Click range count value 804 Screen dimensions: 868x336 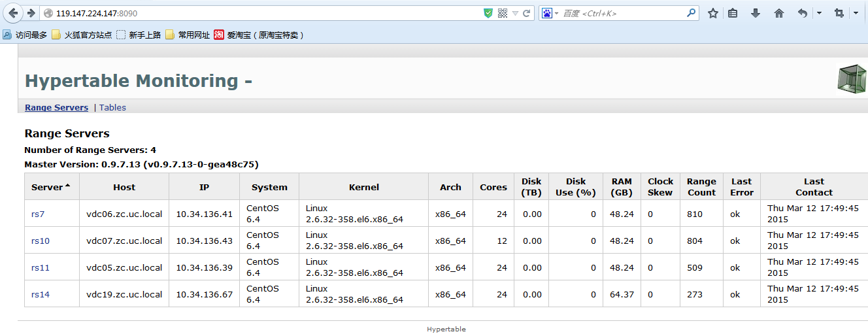tap(695, 241)
